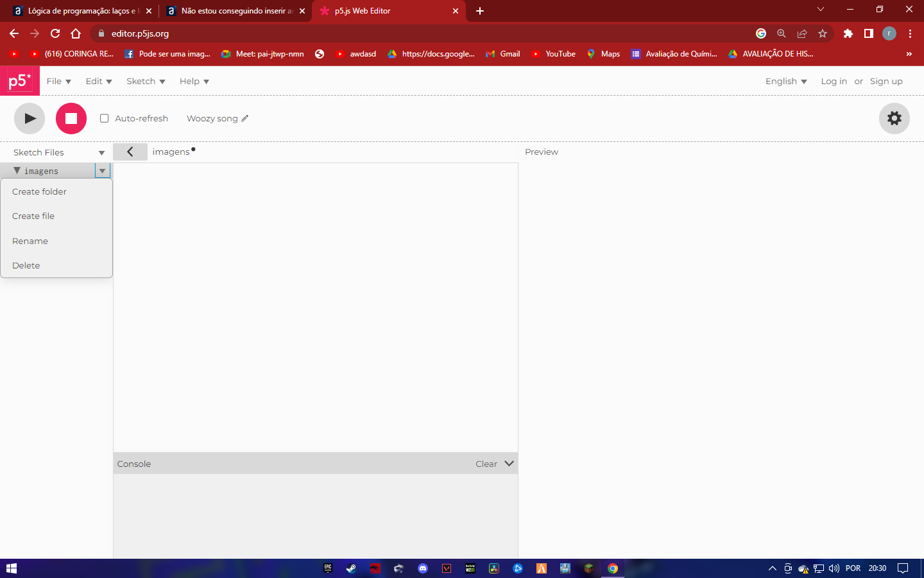Open the Chrome profile avatar
Screen dimensions: 924x578
click(x=889, y=33)
